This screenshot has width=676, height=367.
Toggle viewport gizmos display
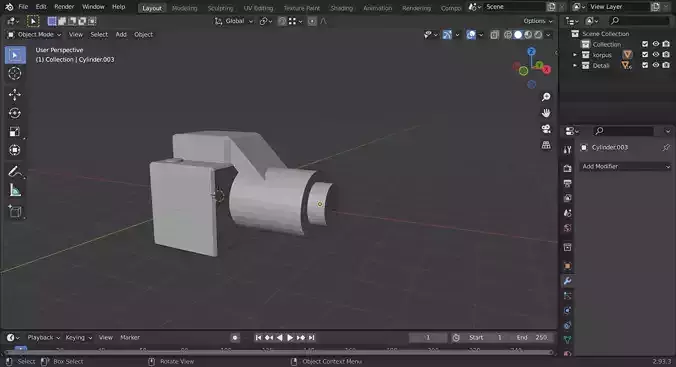click(447, 35)
